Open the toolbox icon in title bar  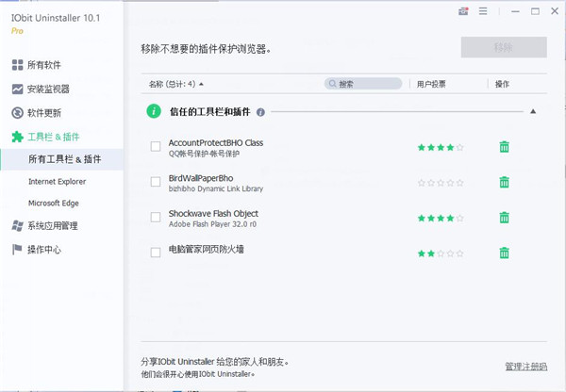click(463, 11)
